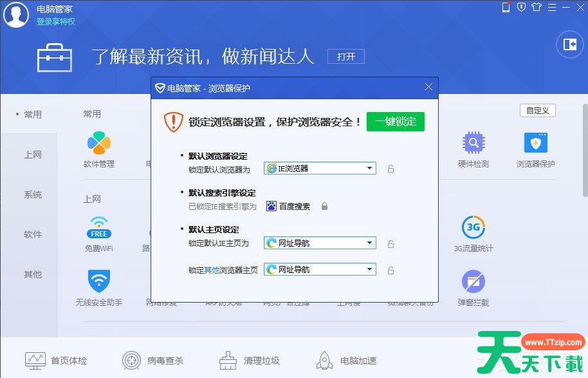Open 硬件检测 hardware detection
The image size is (588, 378).
point(472,148)
